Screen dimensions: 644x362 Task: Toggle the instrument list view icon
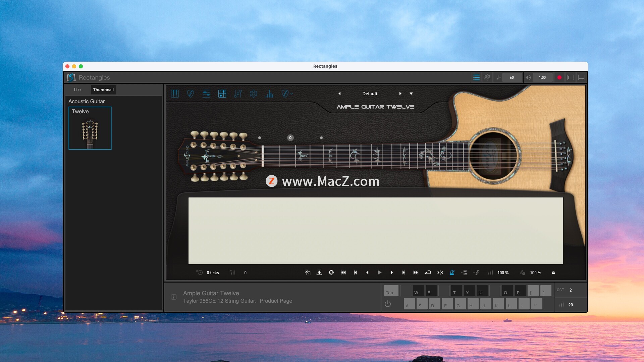[x=476, y=77]
